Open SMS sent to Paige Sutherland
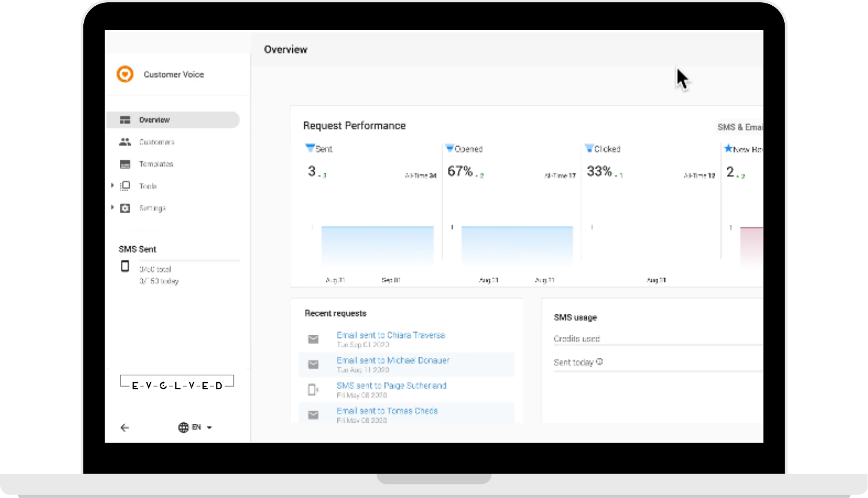Viewport: 868px width, 498px height. (392, 386)
